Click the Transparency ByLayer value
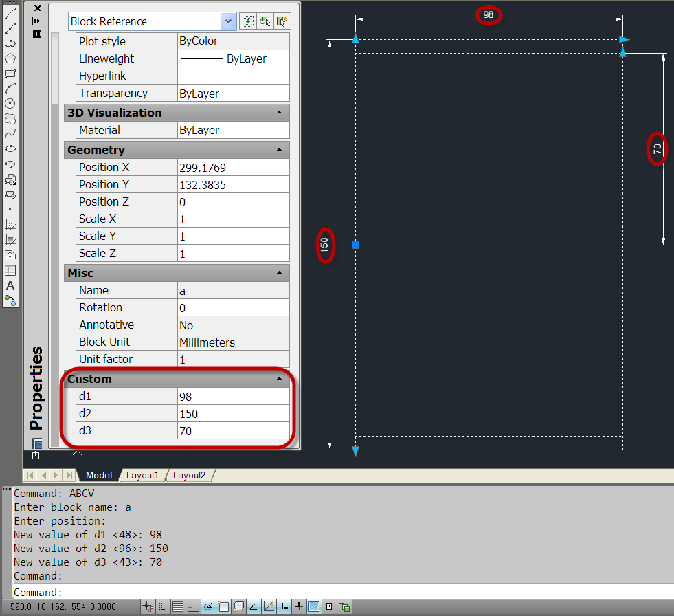674x616 pixels. tap(234, 93)
